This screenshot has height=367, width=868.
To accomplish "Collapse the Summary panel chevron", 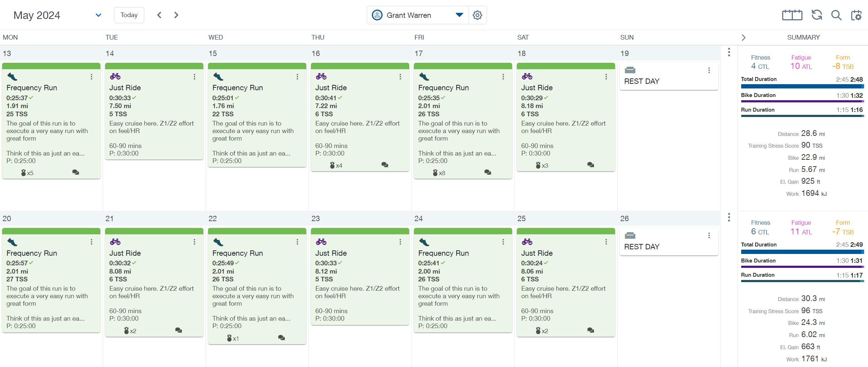I will click(743, 37).
